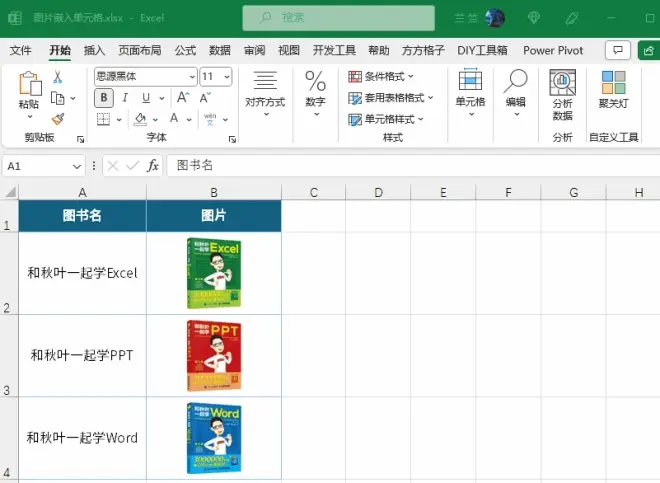
Task: Switch to the 开发工具 Developer tab
Action: pyautogui.click(x=334, y=50)
